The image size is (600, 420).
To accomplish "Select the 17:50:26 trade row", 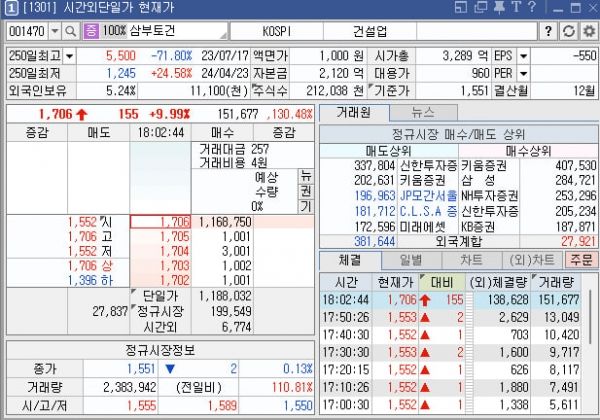I will tap(451, 317).
